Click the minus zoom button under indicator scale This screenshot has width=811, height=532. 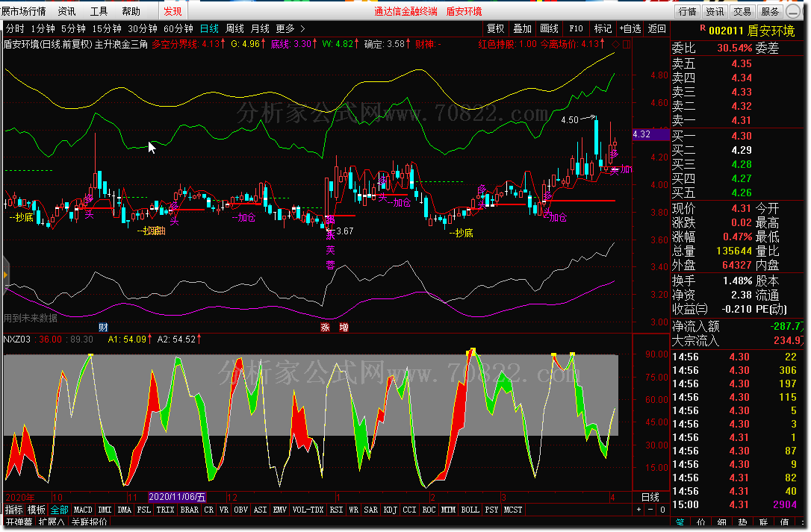tap(650, 510)
